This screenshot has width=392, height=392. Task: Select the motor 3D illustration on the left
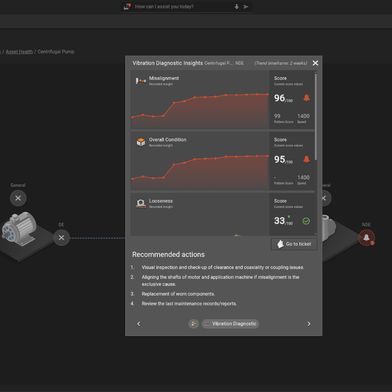[19, 228]
